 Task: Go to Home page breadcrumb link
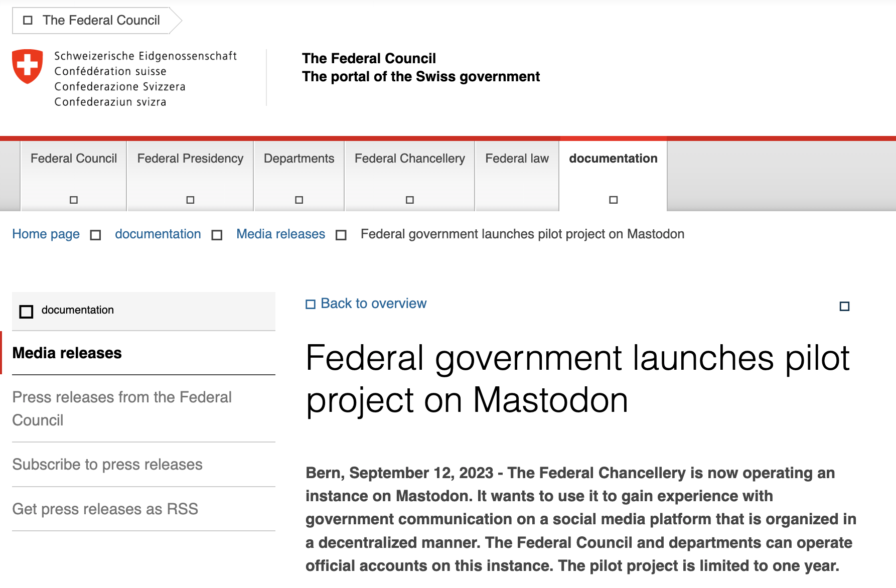pyautogui.click(x=46, y=234)
